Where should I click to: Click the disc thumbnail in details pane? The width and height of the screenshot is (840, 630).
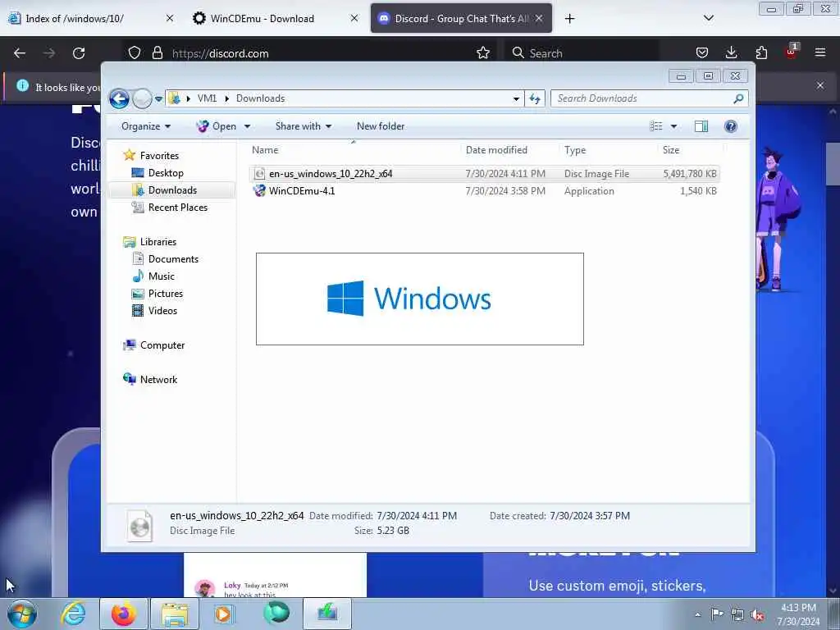click(x=139, y=524)
